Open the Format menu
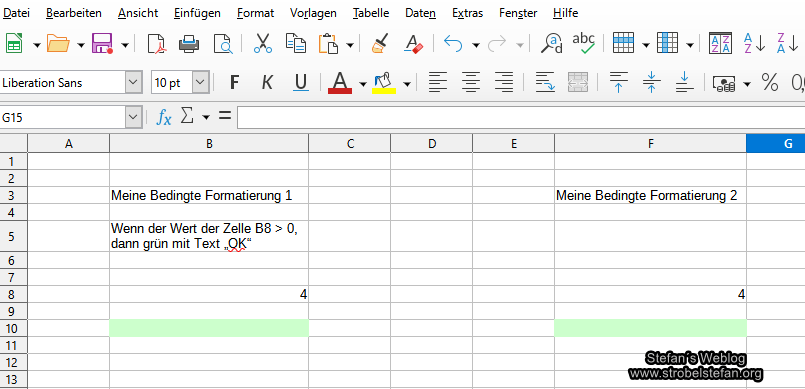The image size is (805, 389). [256, 13]
